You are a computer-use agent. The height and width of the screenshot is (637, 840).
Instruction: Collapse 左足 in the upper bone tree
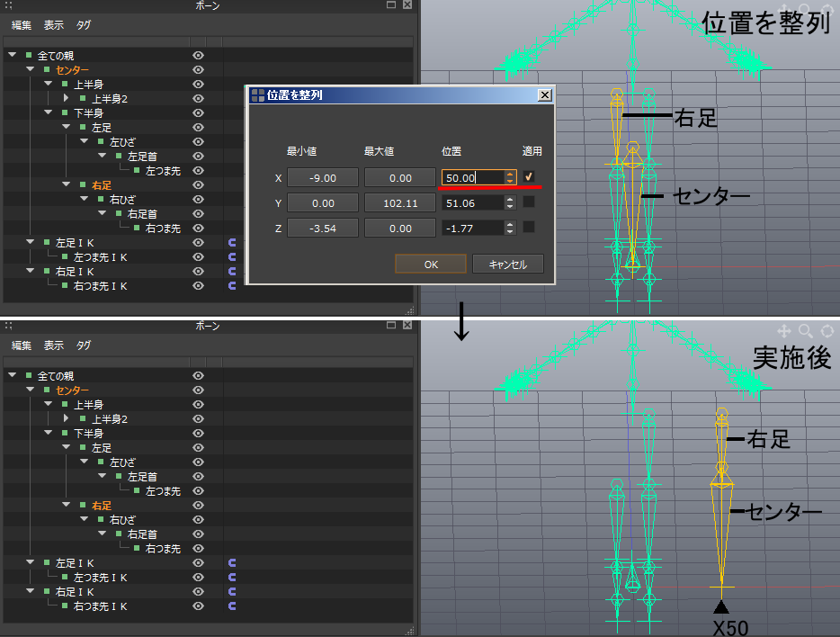tap(67, 127)
